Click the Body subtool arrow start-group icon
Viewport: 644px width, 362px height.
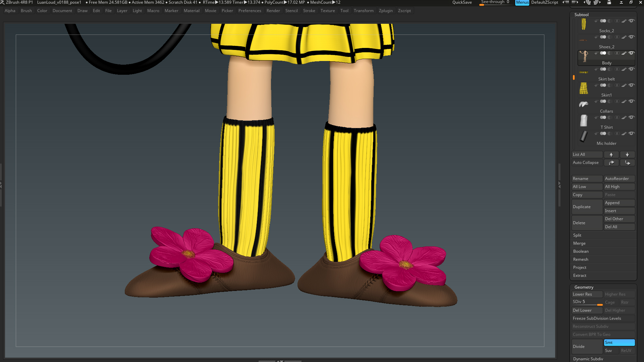click(596, 53)
